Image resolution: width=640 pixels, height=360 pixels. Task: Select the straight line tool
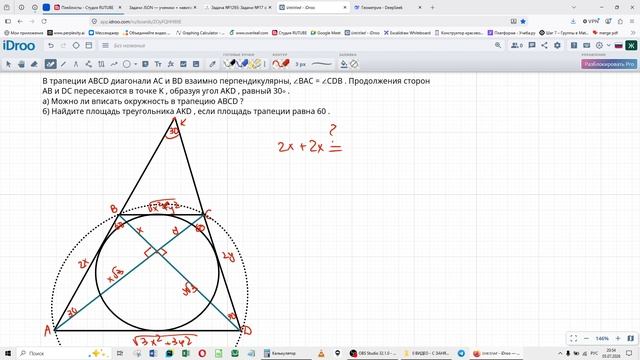(x=63, y=64)
